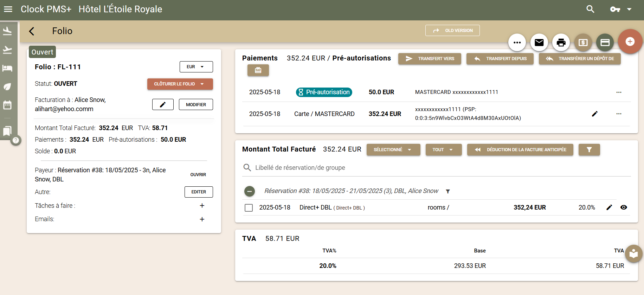Image resolution: width=644 pixels, height=295 pixels.
Task: Click the red plus add button
Action: (630, 41)
